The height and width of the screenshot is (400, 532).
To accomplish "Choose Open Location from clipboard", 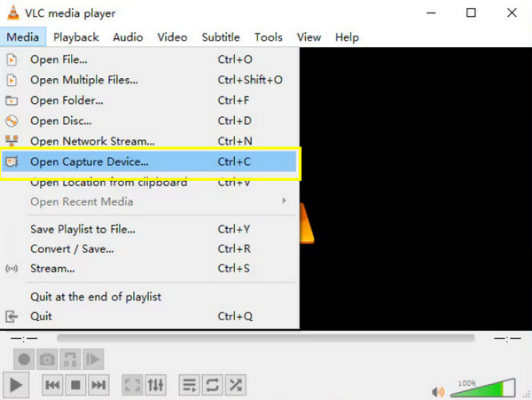I will (x=149, y=182).
